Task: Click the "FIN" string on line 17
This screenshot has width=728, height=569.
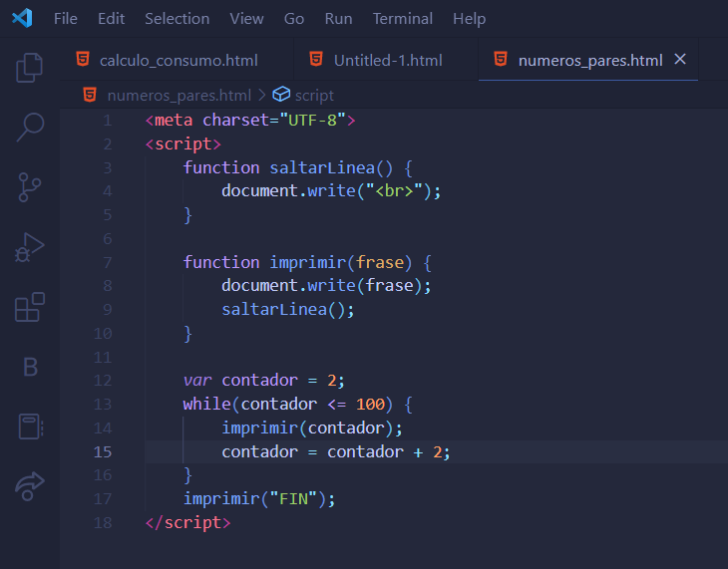Action: 293,499
